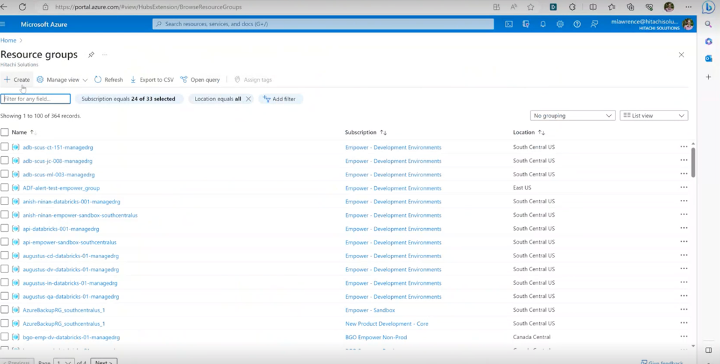Click Export to CSV

pyautogui.click(x=152, y=79)
